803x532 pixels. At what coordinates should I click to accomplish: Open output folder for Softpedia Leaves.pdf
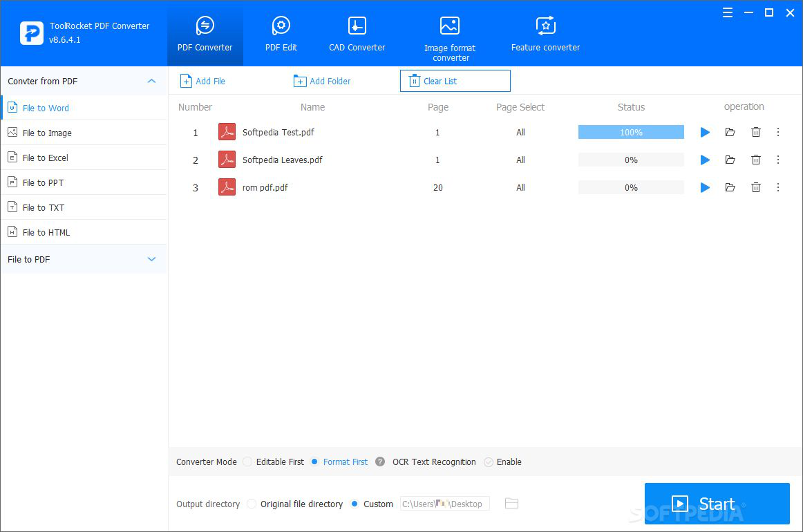pos(730,160)
